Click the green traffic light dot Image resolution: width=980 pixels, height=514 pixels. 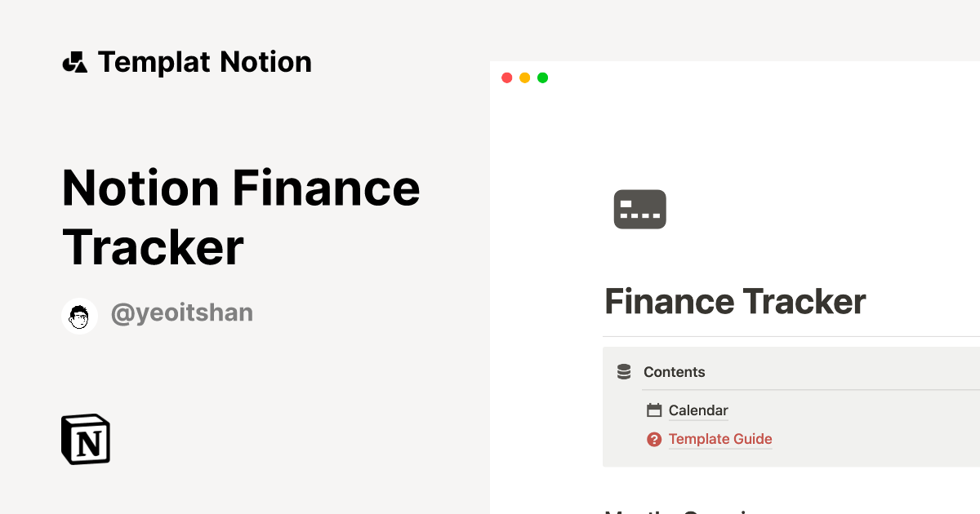542,78
